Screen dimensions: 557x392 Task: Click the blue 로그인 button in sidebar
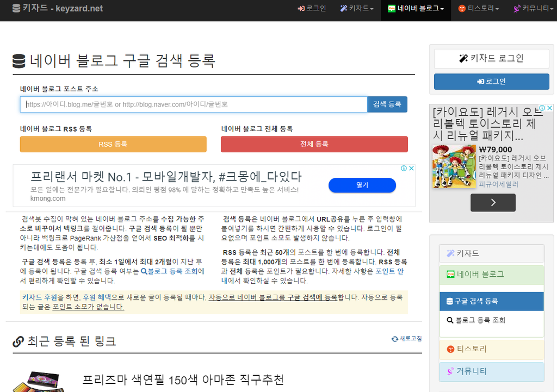click(492, 82)
